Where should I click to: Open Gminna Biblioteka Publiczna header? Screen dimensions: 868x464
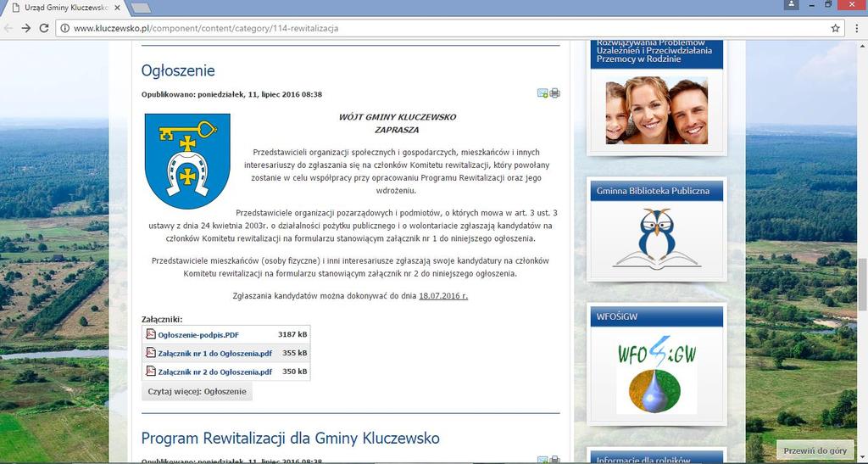click(657, 191)
